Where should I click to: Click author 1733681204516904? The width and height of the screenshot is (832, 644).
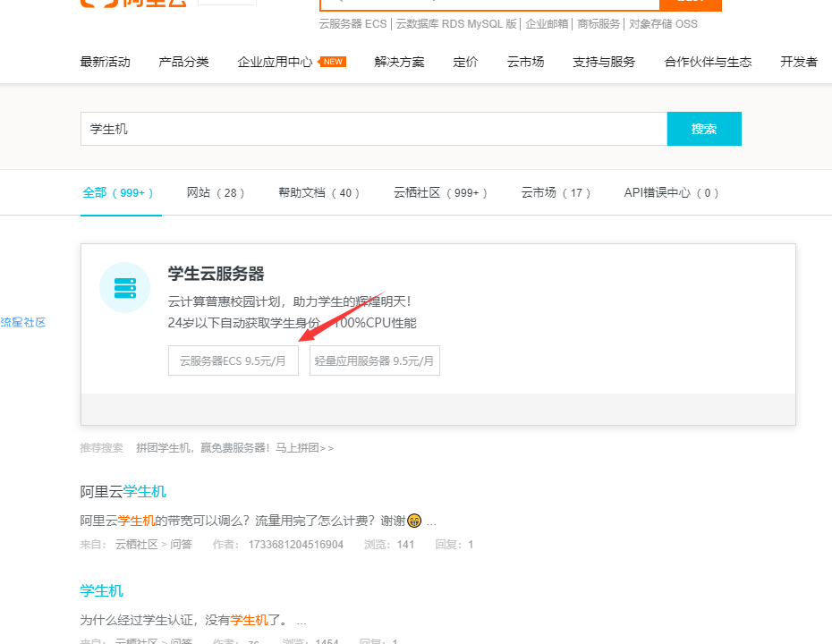(x=295, y=545)
